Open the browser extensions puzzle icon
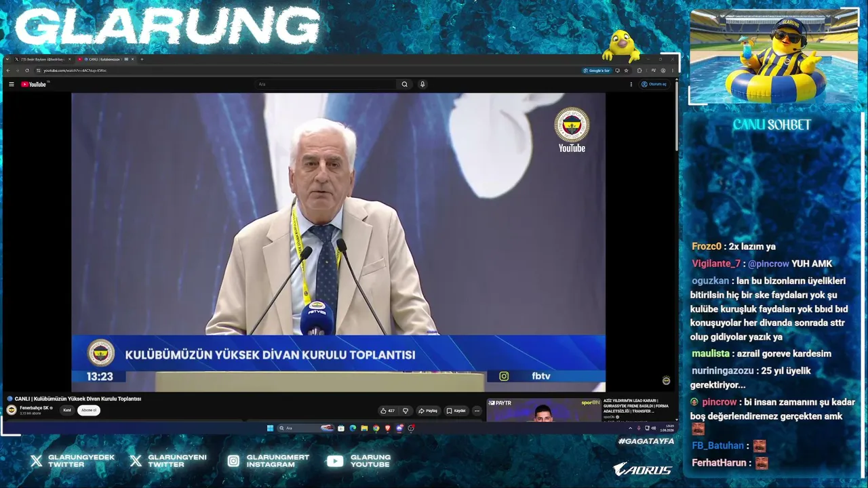 639,70
